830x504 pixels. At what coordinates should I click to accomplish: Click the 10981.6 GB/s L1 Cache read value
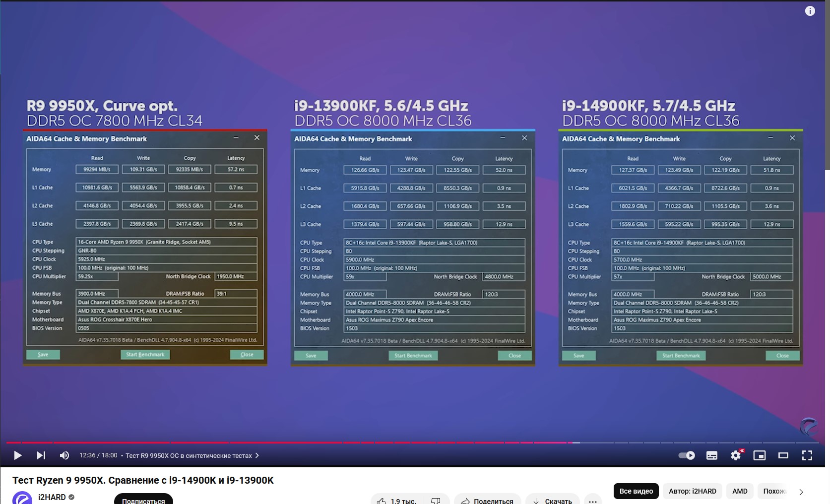click(x=97, y=188)
